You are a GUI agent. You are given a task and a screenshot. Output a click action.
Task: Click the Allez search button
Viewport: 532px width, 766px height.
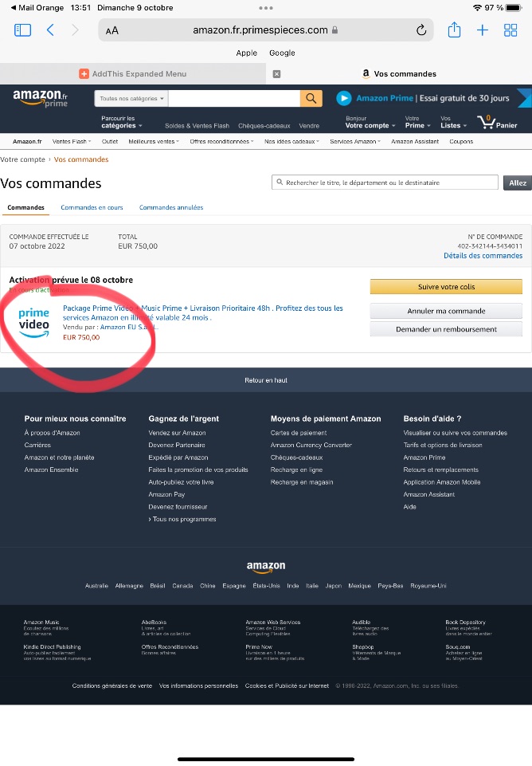[x=518, y=183]
